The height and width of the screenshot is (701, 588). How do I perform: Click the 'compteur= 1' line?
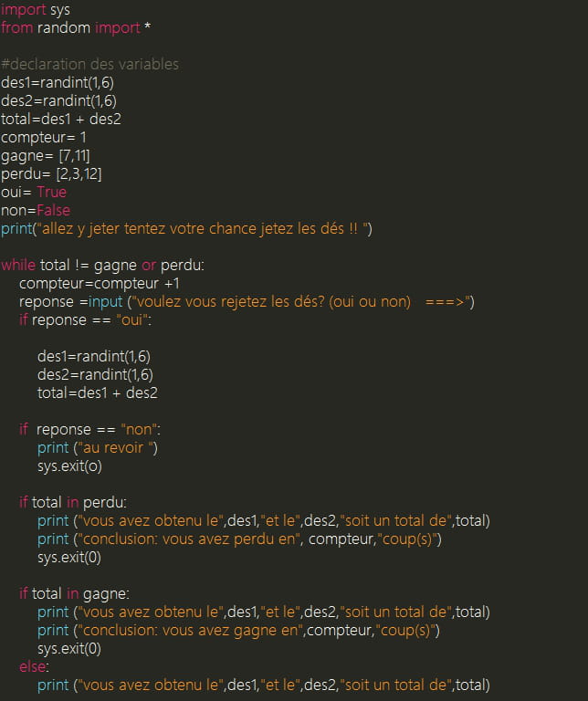click(44, 137)
